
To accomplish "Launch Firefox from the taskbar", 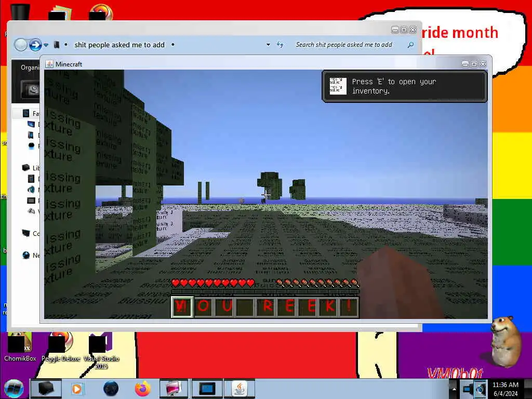I will click(x=143, y=389).
